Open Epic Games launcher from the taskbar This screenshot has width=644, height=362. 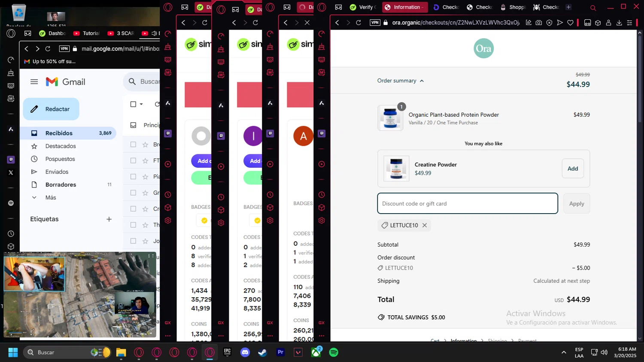(x=227, y=352)
